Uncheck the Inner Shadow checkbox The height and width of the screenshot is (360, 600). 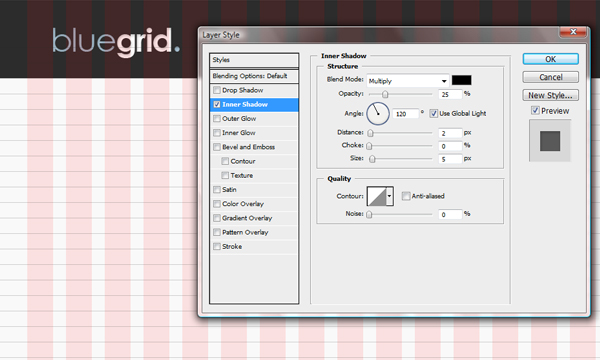[x=217, y=104]
